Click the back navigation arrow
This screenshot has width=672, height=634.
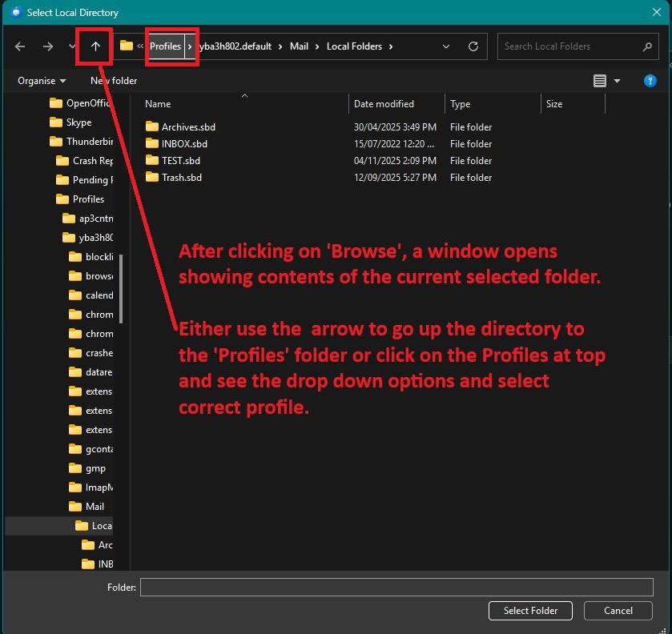tap(21, 46)
